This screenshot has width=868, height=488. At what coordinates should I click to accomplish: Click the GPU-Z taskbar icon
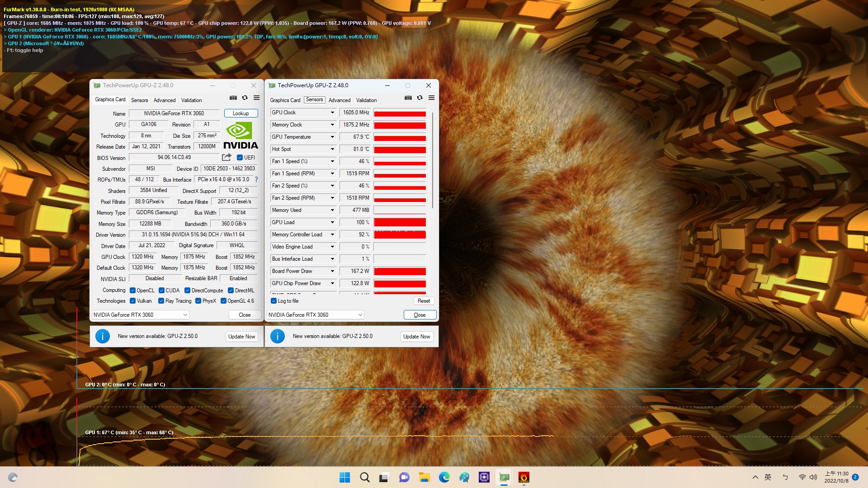click(x=504, y=477)
